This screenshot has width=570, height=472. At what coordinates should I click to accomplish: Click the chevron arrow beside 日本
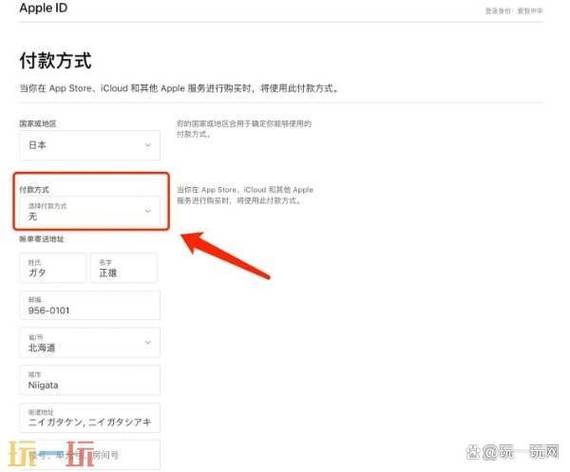[x=148, y=145]
